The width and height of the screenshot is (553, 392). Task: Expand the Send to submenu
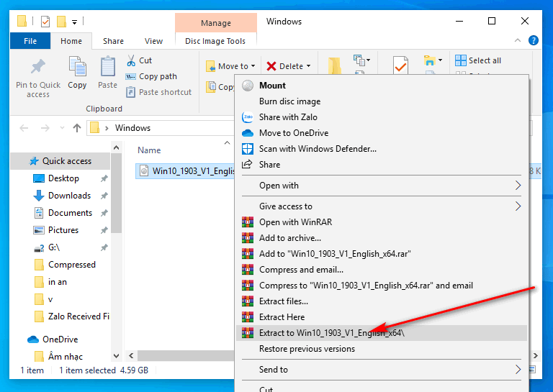pos(518,370)
